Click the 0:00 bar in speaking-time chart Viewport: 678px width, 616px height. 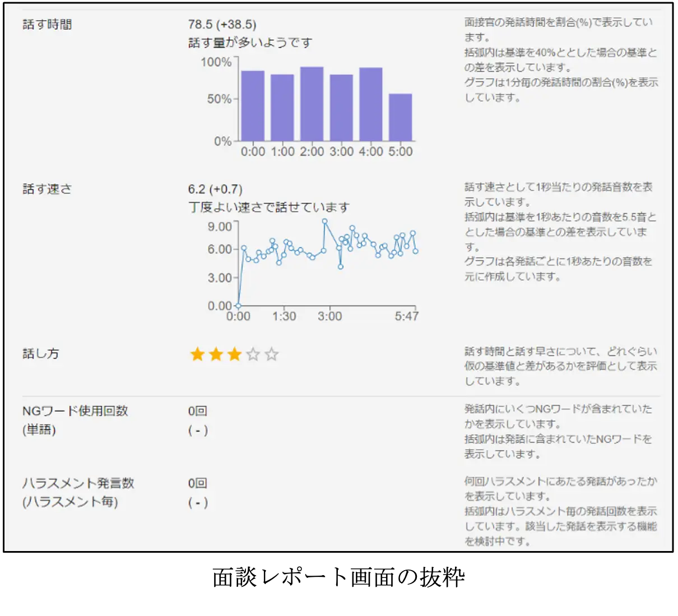click(253, 105)
